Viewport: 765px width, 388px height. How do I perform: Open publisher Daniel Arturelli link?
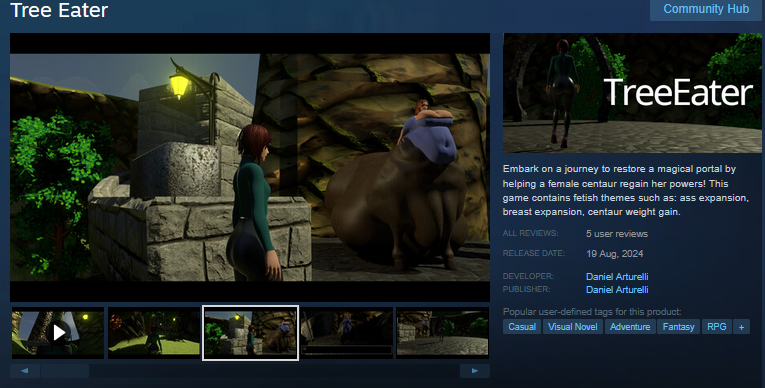[x=617, y=290]
